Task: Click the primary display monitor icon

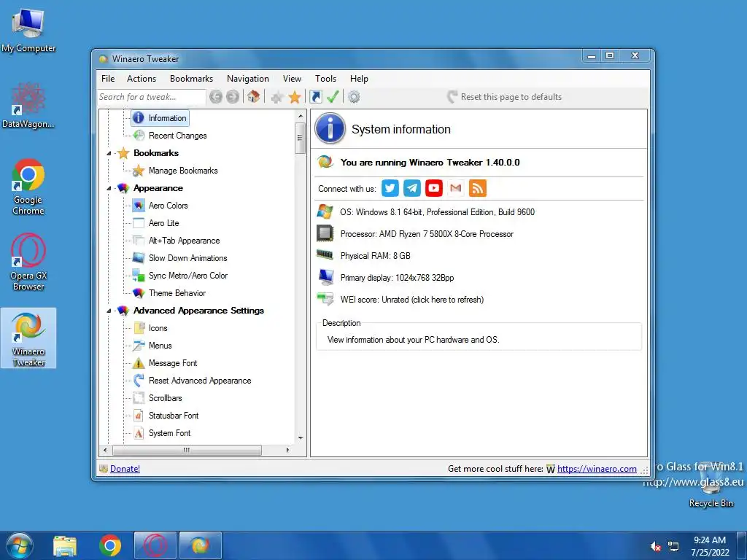Action: [326, 276]
